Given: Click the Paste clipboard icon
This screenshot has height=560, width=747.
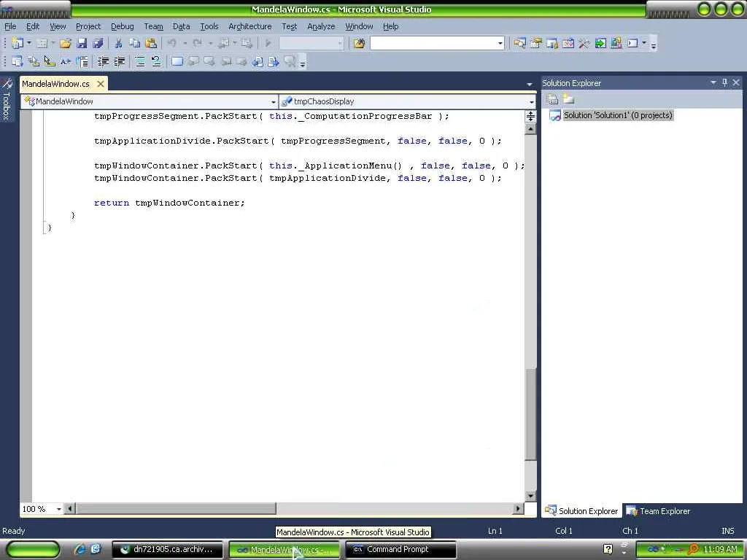Looking at the screenshot, I should pos(151,43).
